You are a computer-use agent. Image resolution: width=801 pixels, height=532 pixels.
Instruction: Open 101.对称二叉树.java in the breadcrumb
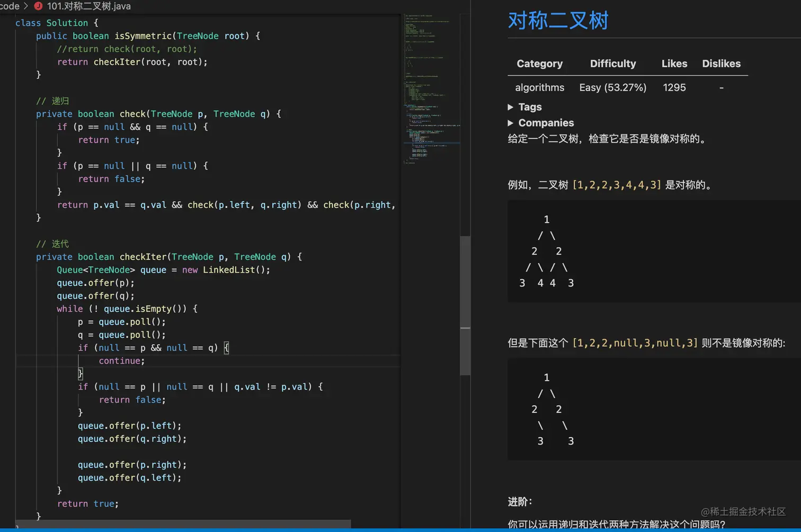click(x=88, y=6)
